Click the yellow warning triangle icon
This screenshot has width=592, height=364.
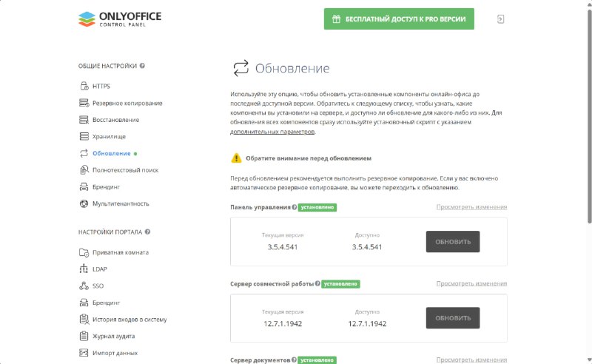236,158
